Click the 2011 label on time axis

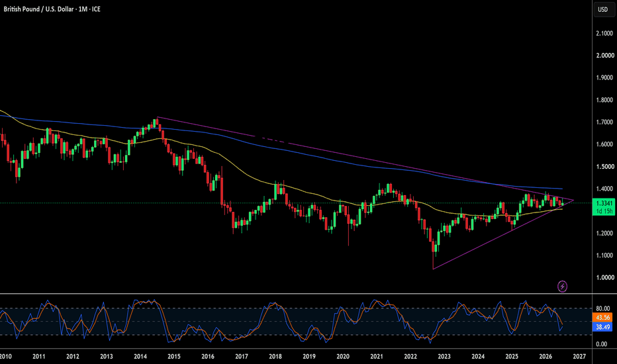[x=38, y=357]
